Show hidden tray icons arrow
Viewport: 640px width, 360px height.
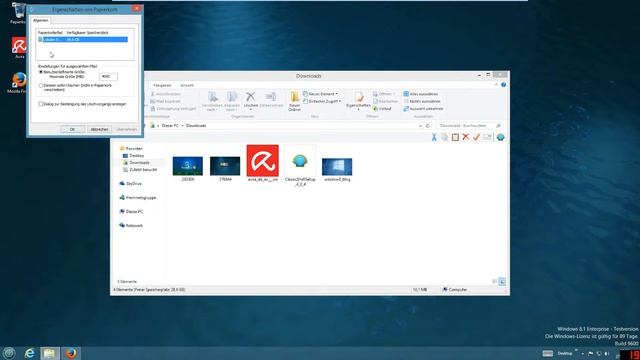click(582, 353)
